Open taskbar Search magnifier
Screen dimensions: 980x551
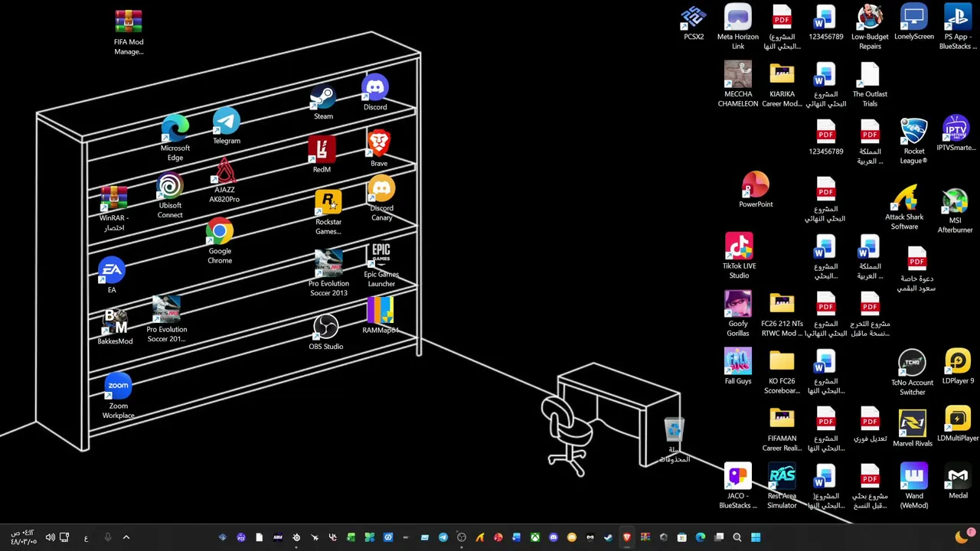tap(737, 537)
